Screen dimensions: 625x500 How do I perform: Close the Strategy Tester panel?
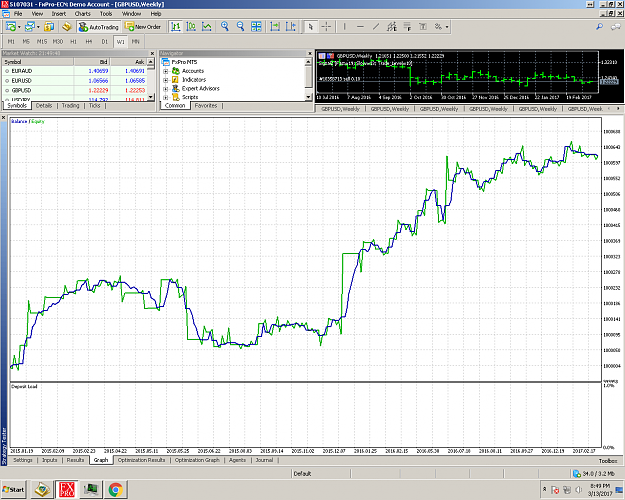(4, 118)
